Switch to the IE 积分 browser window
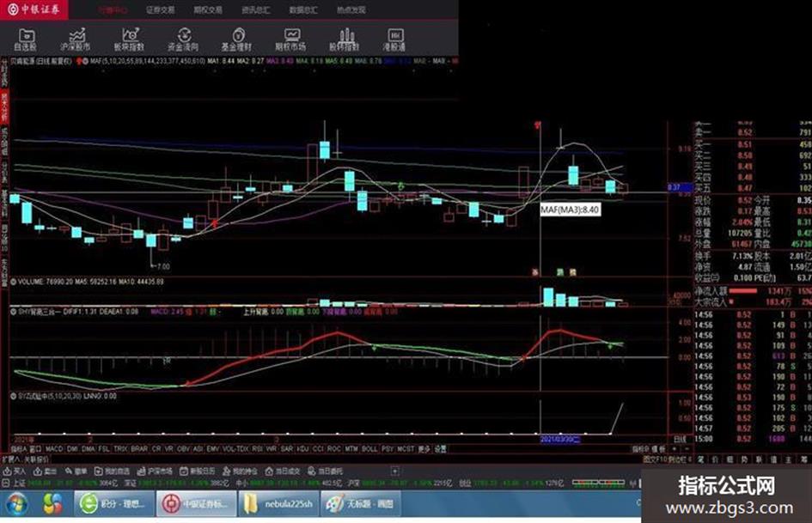This screenshot has width=812, height=523. click(114, 504)
